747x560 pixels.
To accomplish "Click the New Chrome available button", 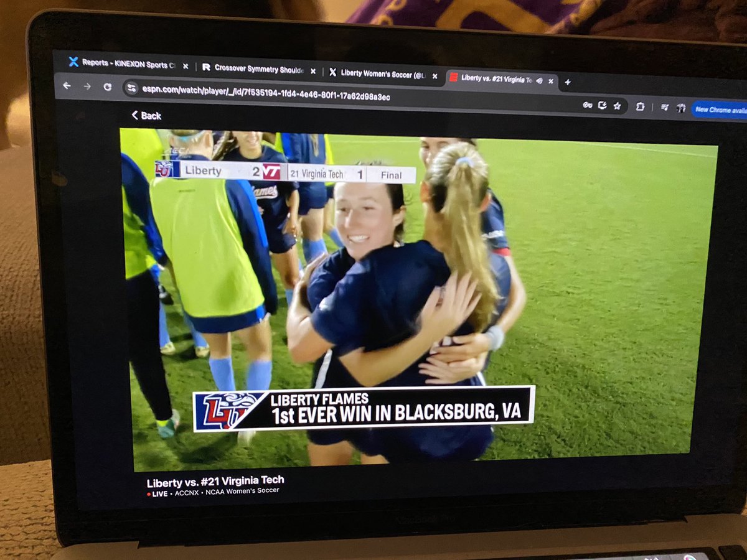I will 720,110.
